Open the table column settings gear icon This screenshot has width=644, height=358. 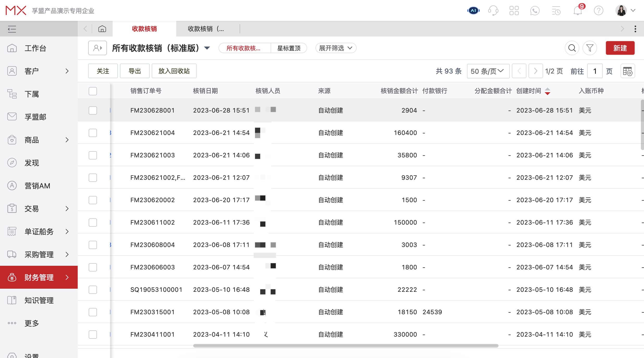628,71
